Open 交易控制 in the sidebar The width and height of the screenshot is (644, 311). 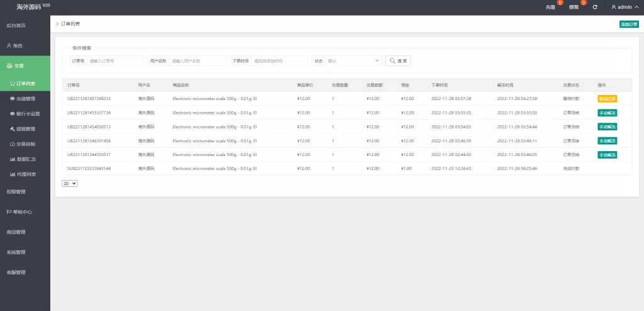25,144
